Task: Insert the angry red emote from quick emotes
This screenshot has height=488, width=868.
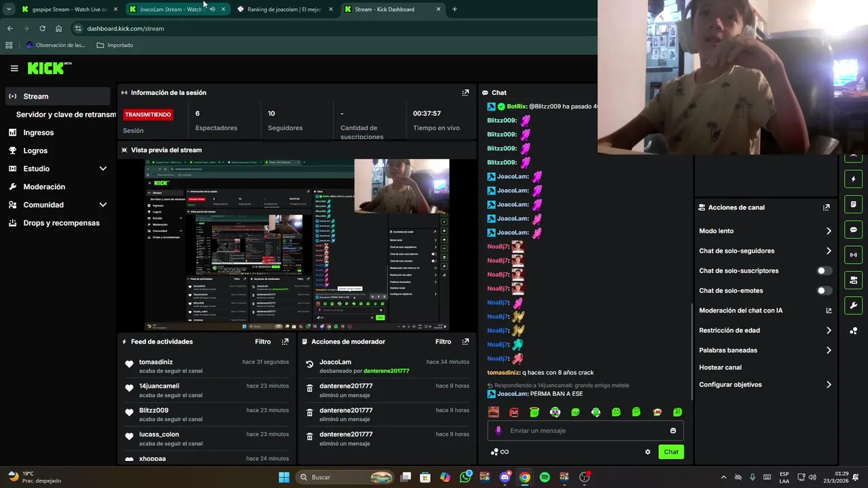Action: pos(514,412)
